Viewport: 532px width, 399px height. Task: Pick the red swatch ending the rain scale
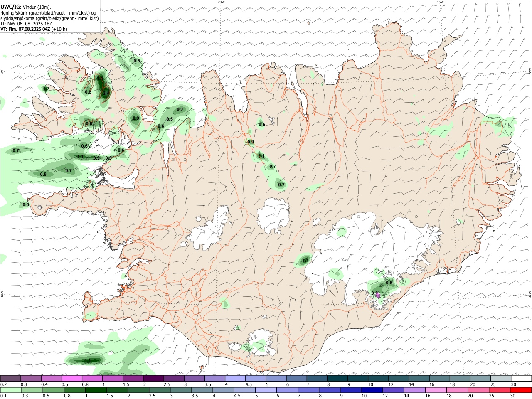pos(521,390)
